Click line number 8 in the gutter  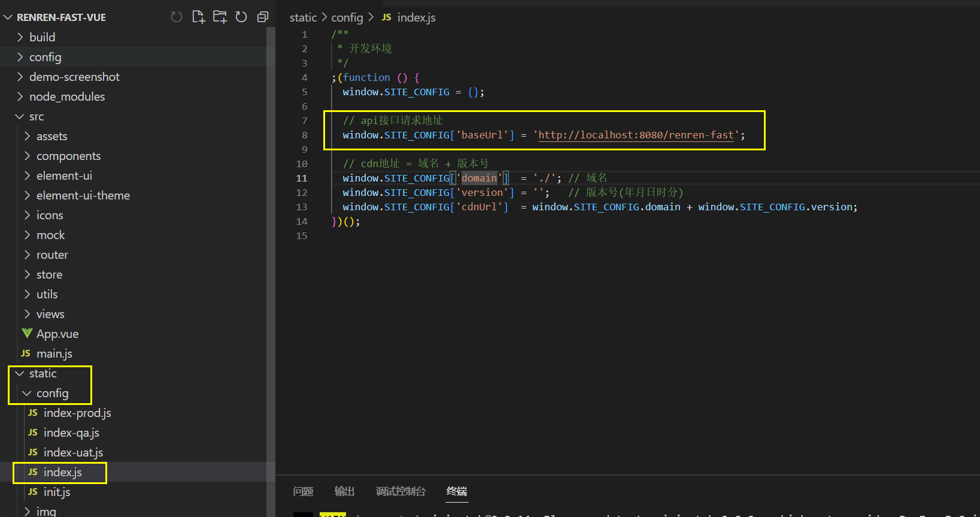click(305, 135)
